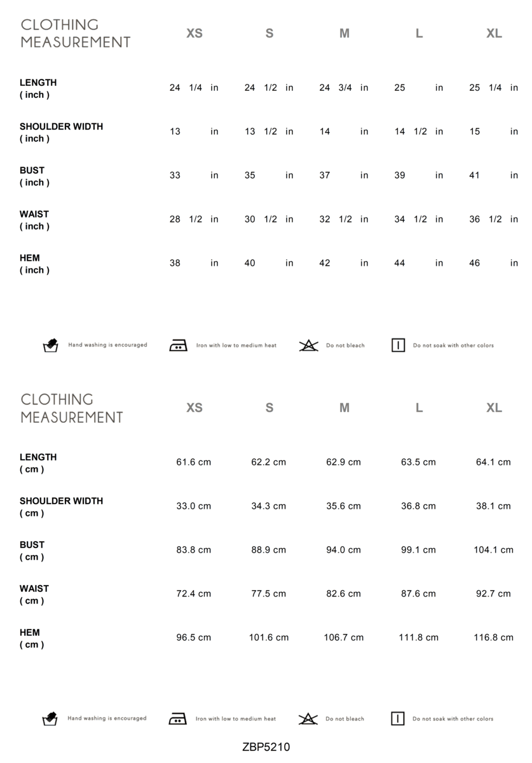Image resolution: width=532 pixels, height=763 pixels.
Task: Click the hand washing icon under inch chart
Action: [x=50, y=345]
